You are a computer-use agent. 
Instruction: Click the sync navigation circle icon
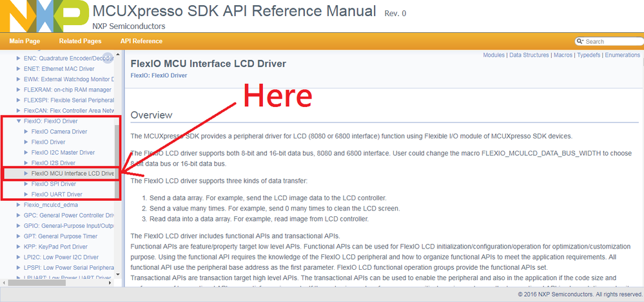click(108, 58)
